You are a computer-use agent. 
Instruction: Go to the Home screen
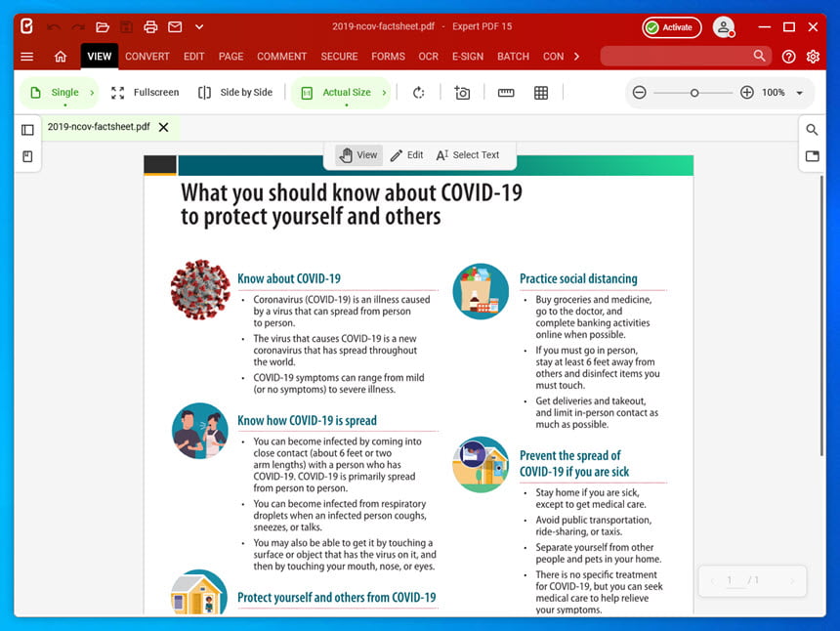tap(61, 57)
